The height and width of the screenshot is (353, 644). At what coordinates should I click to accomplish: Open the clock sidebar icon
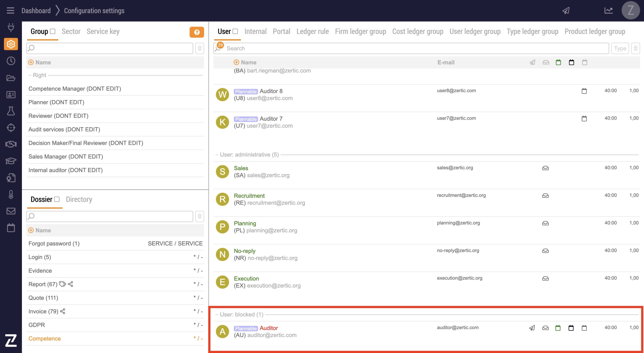click(11, 61)
